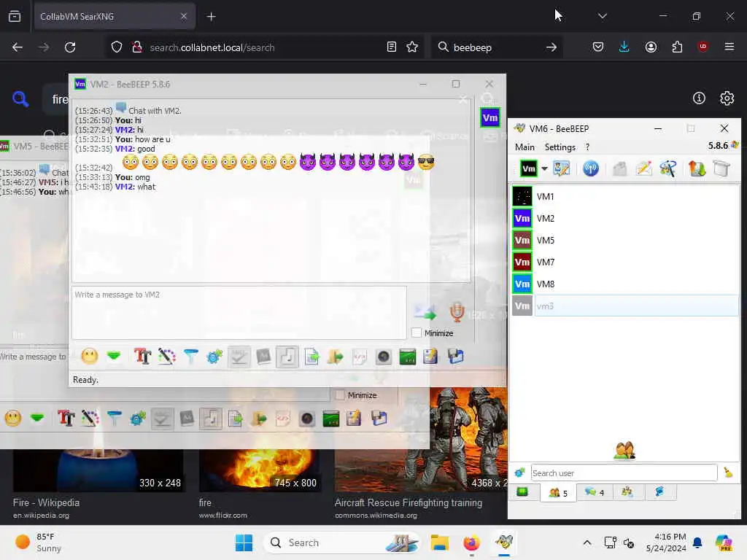This screenshot has height=560, width=747.
Task: Click blue broadcast antenna icon in BeeBEEP
Action: click(591, 168)
